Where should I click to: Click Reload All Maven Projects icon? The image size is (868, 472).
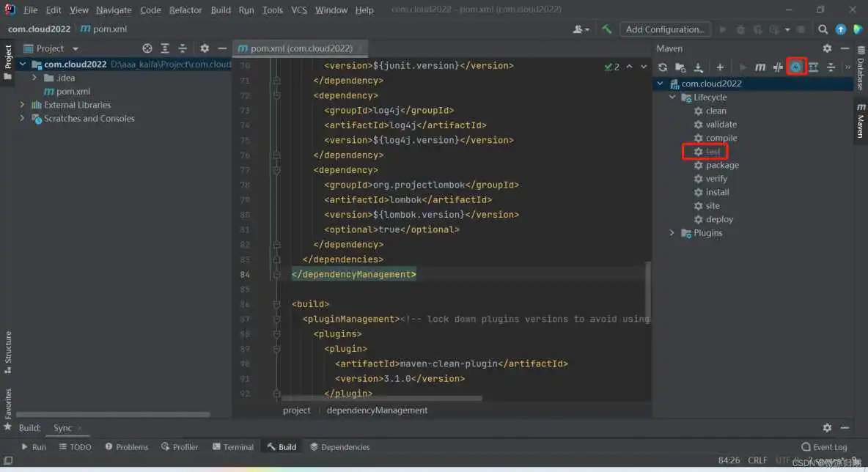pyautogui.click(x=663, y=67)
